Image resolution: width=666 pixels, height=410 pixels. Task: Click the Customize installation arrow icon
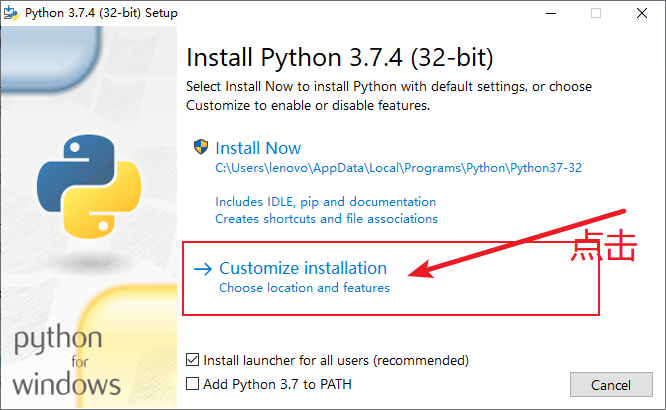(x=203, y=269)
